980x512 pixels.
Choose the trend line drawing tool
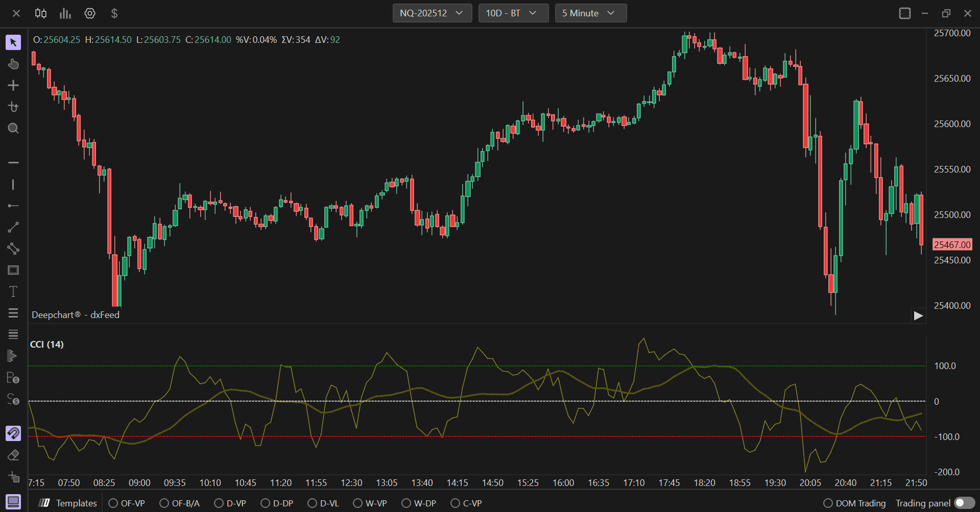(x=13, y=227)
